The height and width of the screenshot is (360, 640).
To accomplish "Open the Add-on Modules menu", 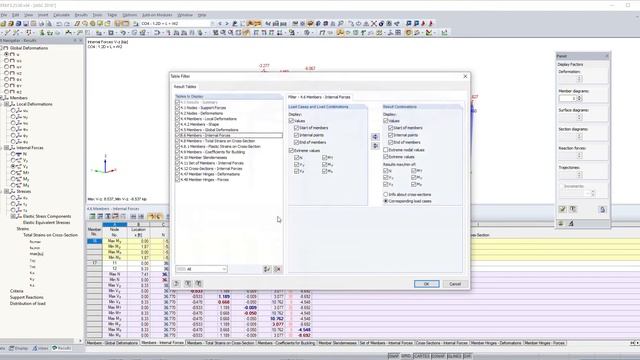I will (x=157, y=15).
